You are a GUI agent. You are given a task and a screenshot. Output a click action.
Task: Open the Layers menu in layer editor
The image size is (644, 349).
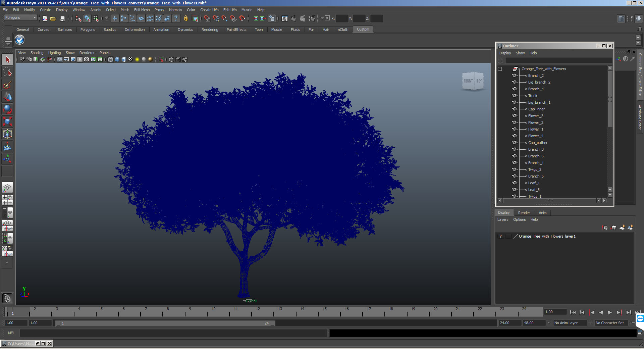[503, 219]
